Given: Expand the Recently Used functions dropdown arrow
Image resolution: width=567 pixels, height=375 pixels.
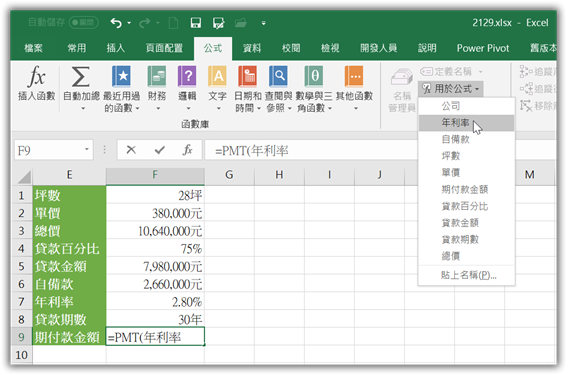Looking at the screenshot, I should coord(137,108).
